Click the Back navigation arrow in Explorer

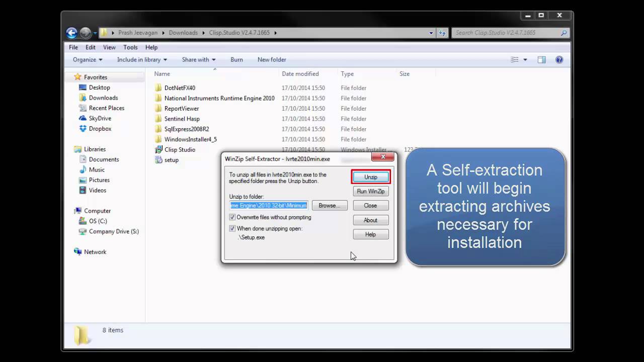point(72,33)
